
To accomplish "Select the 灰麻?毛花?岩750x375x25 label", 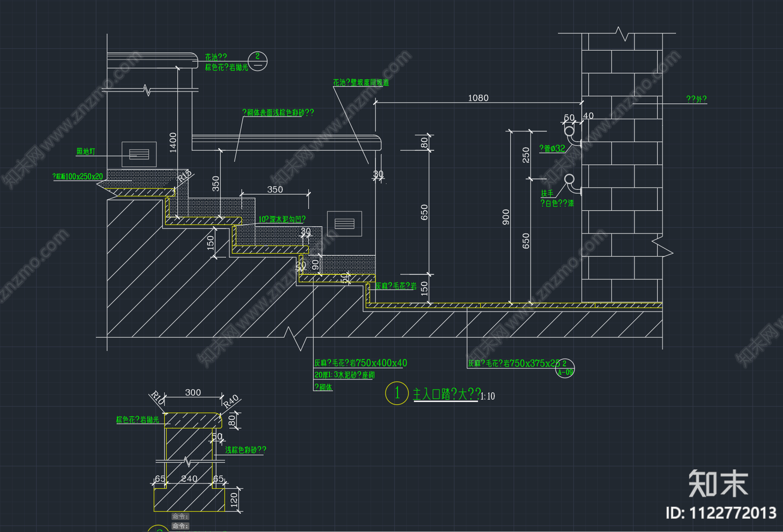I will [514, 363].
